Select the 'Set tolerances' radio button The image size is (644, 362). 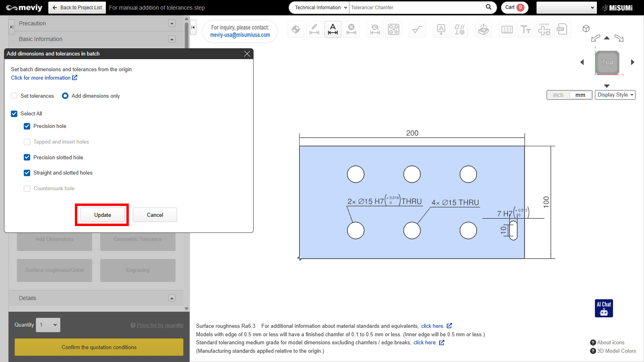pos(14,96)
